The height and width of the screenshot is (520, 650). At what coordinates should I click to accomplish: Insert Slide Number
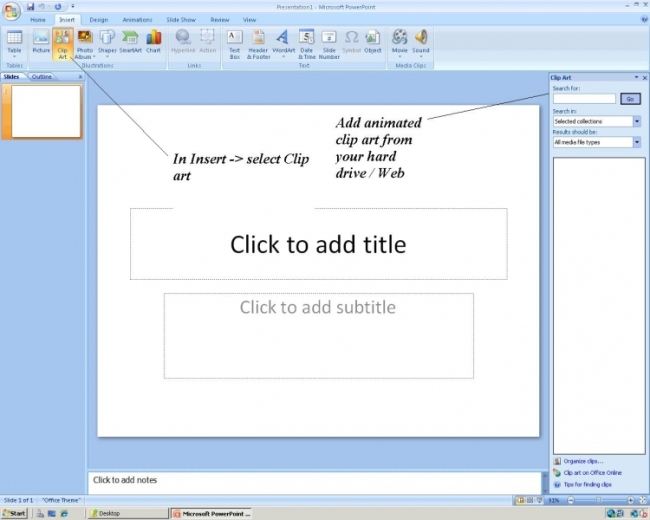click(x=329, y=44)
